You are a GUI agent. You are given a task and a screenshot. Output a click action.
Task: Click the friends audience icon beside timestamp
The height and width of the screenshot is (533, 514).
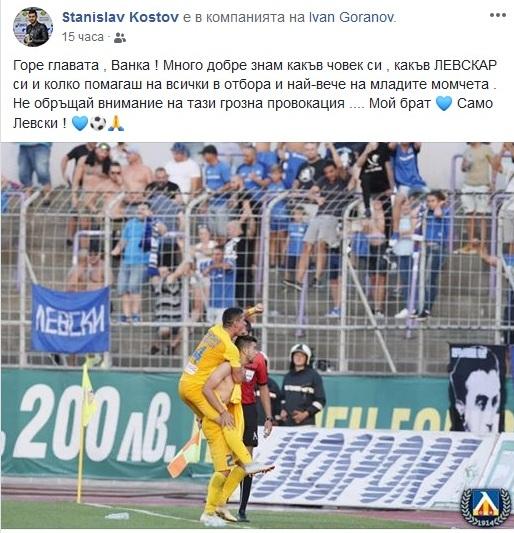pyautogui.click(x=120, y=38)
